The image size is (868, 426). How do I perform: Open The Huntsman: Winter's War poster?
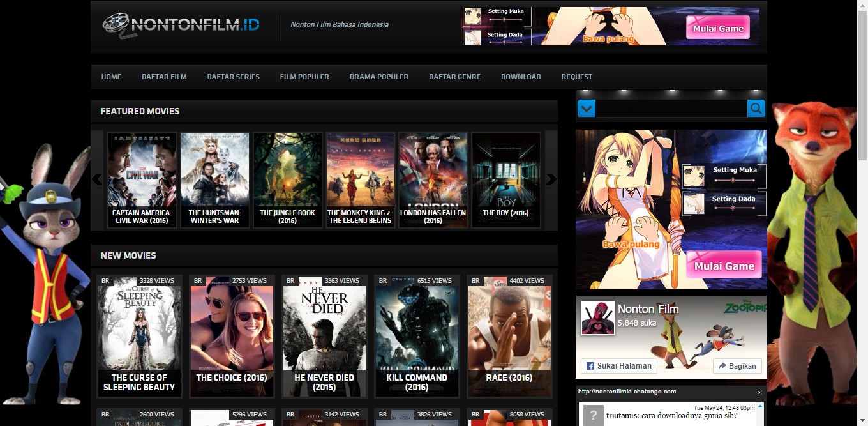click(x=215, y=180)
